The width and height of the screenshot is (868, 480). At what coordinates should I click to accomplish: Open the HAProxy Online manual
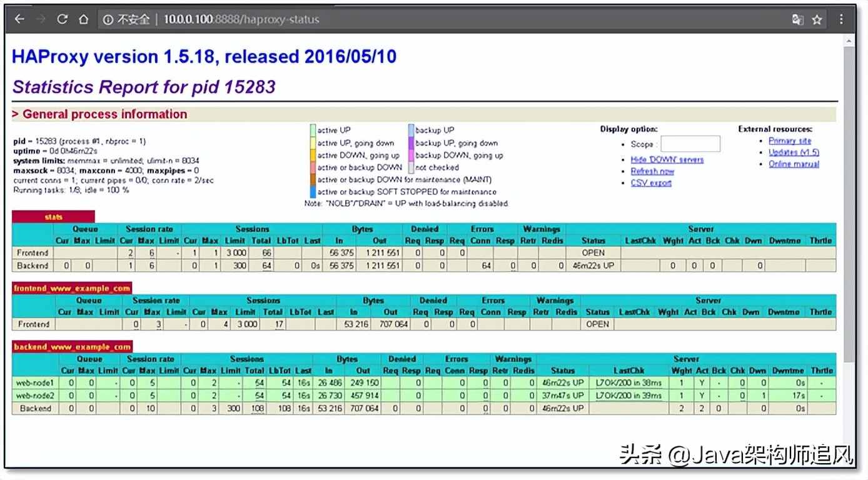(x=793, y=163)
